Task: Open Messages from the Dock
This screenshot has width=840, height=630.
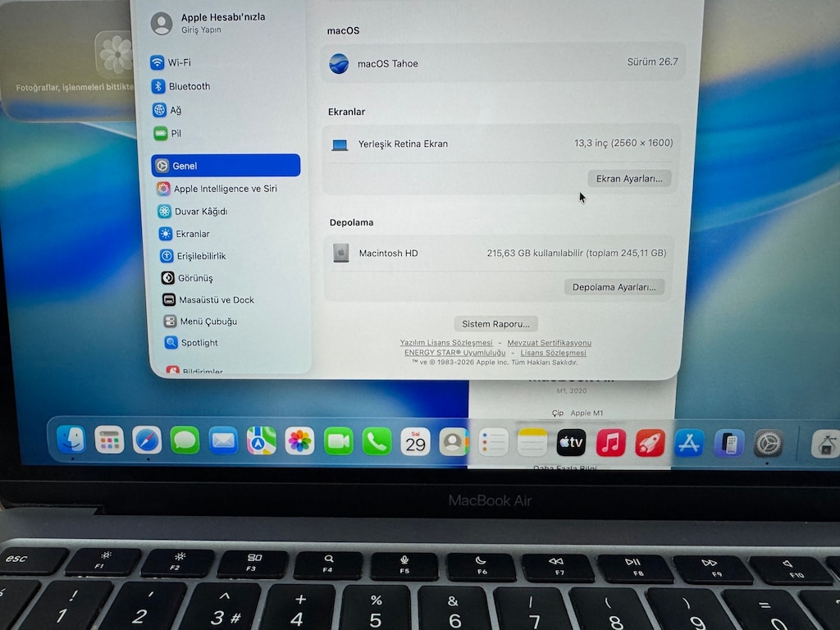Action: coord(185,441)
